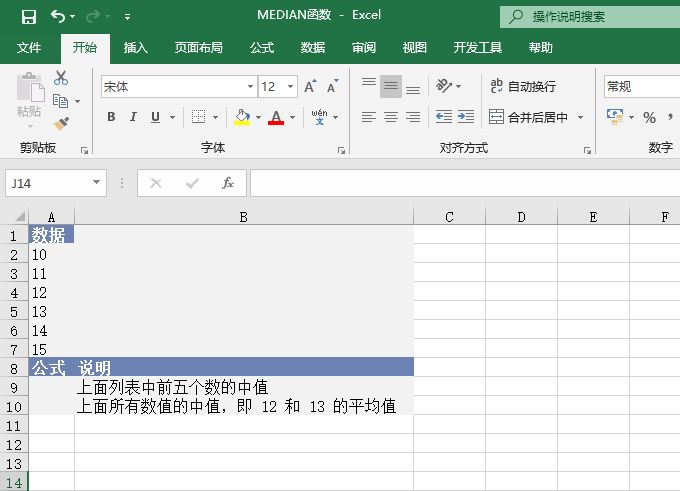The width and height of the screenshot is (680, 491).
Task: Expand the font size dropdown
Action: [290, 87]
